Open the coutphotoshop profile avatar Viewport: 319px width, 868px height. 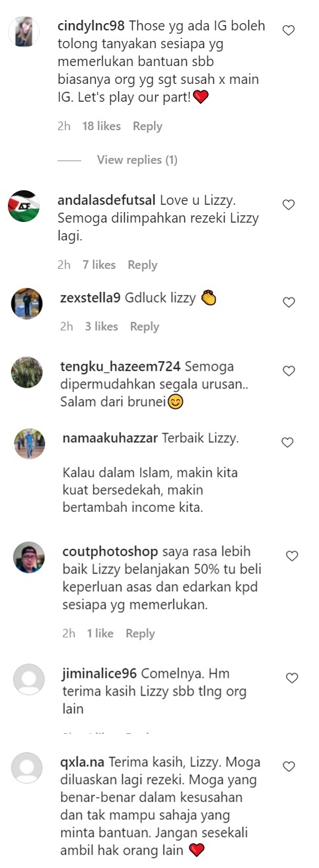[29, 558]
